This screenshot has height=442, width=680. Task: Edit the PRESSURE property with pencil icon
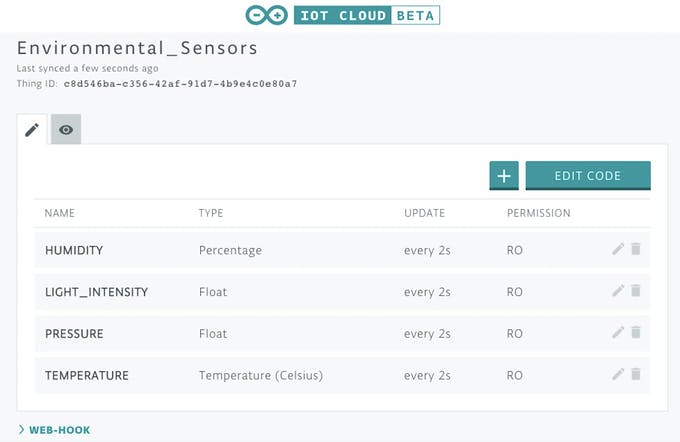coord(618,332)
